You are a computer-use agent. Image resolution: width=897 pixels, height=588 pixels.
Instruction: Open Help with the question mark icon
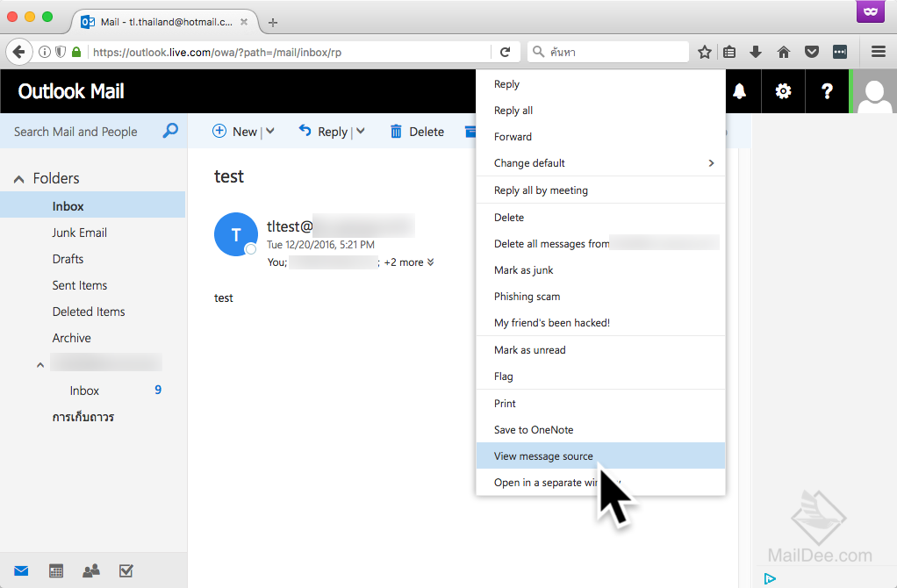click(x=826, y=90)
